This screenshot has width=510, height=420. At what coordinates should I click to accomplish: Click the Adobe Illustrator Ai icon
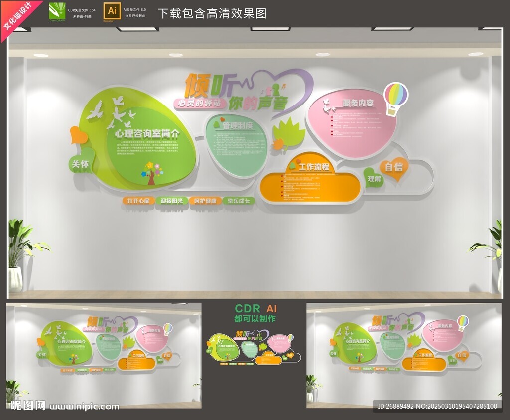(112, 12)
